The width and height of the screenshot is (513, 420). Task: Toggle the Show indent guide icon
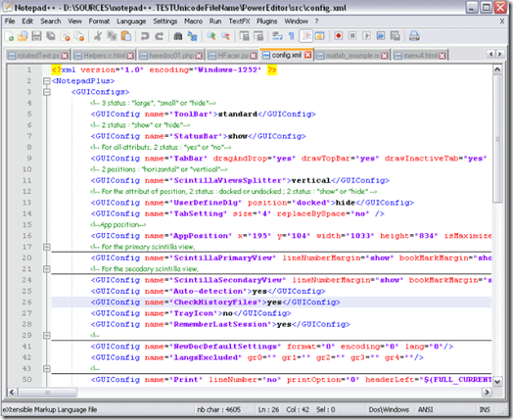tap(305, 36)
